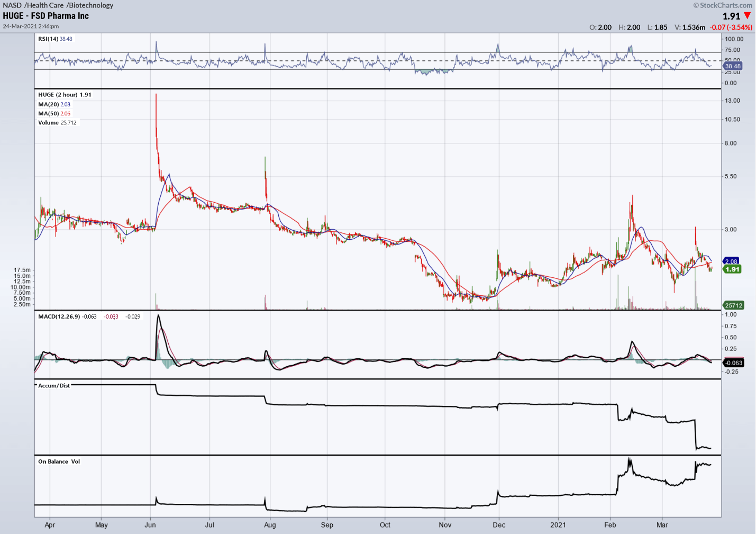Click the 5.50 price axis label
Viewport: 756px width, 534px height.
click(x=731, y=177)
